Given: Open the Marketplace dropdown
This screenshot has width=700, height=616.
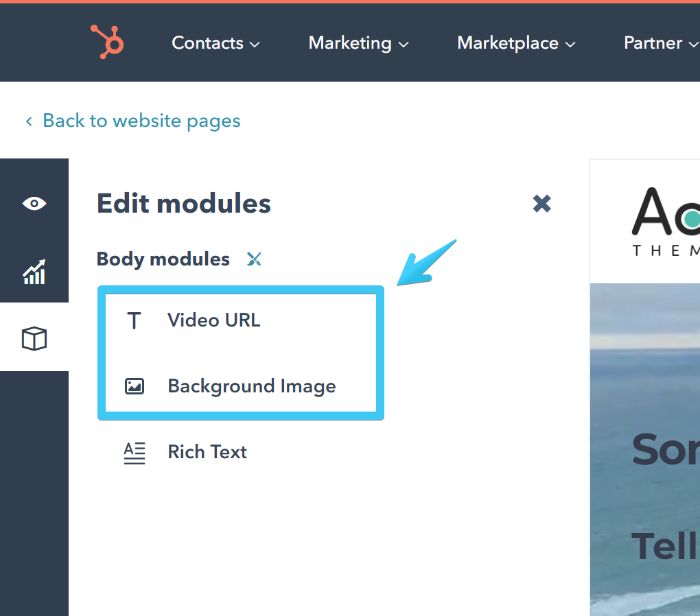Looking at the screenshot, I should coord(571,44).
